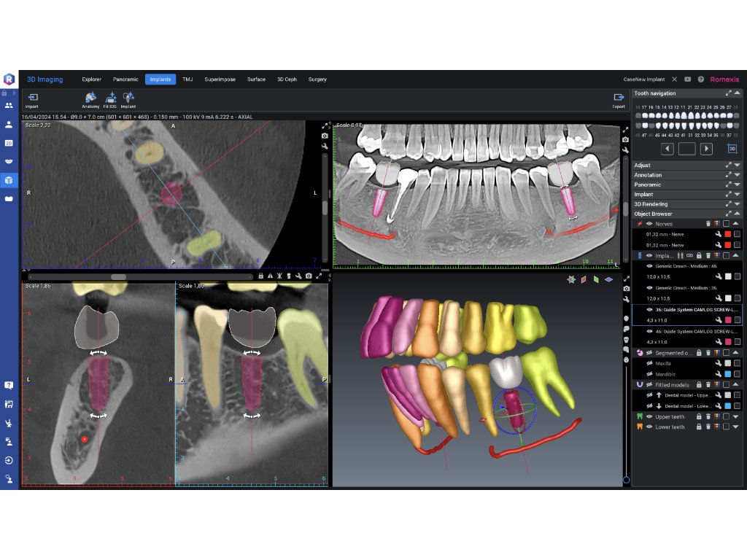Switch to the Panoramic tab
Screen dimensions: 747x560
coord(125,79)
